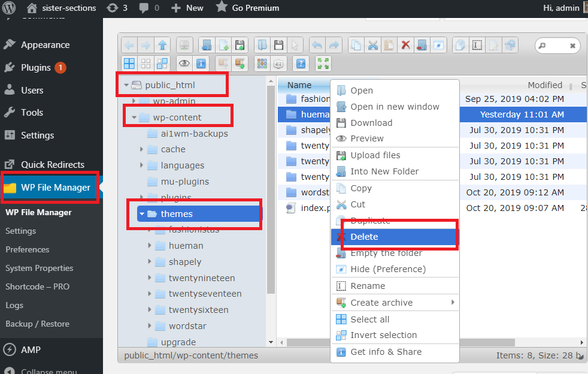
Task: Click the Sort a-z toolbar icon
Action: point(278,64)
